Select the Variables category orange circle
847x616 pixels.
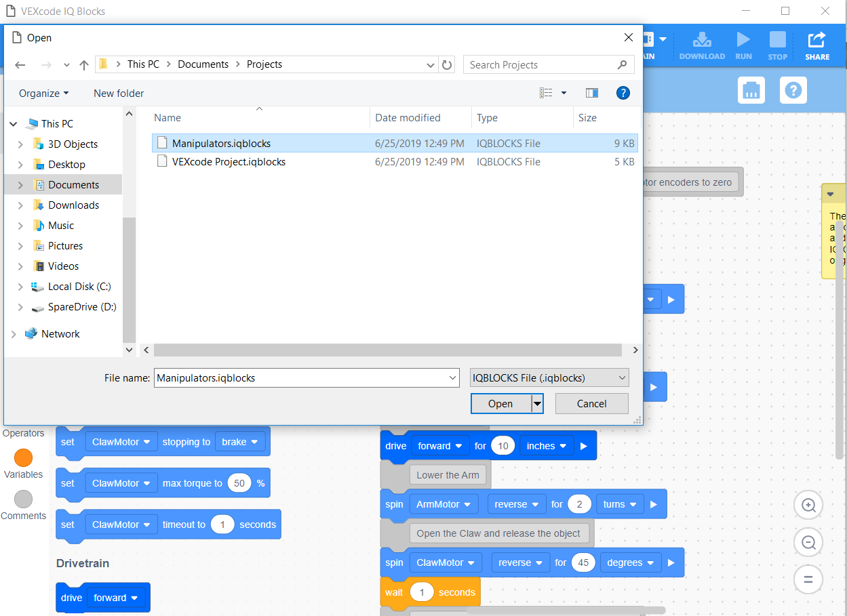[x=24, y=457]
